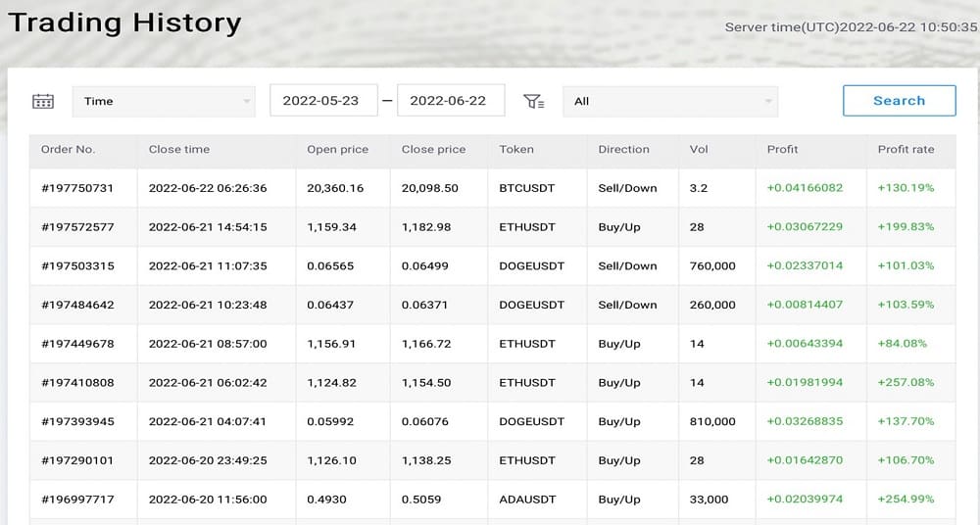
Task: Click close time 2022-06-22 06:26:36
Action: pos(208,188)
